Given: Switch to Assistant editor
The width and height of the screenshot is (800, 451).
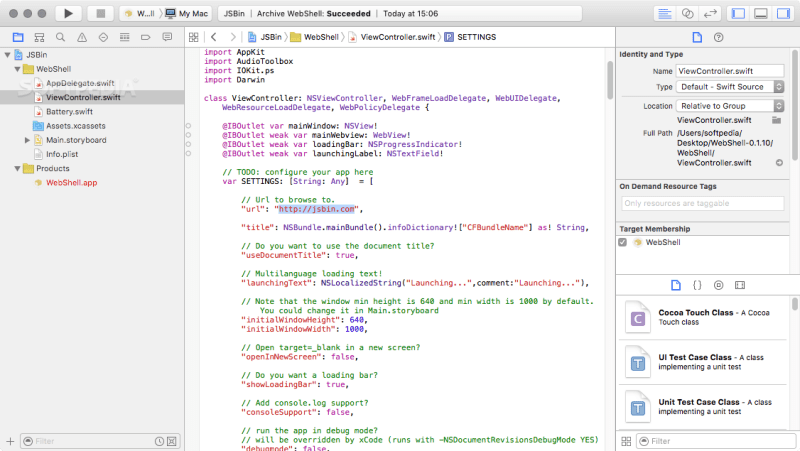Looking at the screenshot, I should [687, 14].
